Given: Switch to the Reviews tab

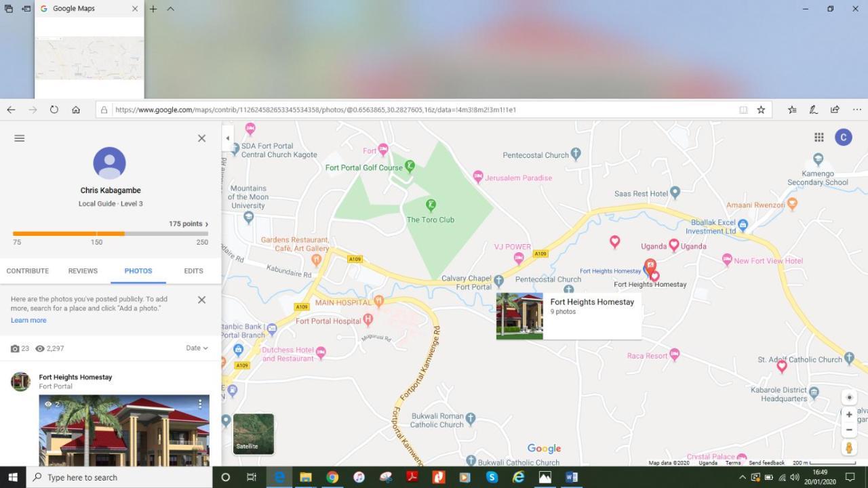Looking at the screenshot, I should tap(83, 270).
